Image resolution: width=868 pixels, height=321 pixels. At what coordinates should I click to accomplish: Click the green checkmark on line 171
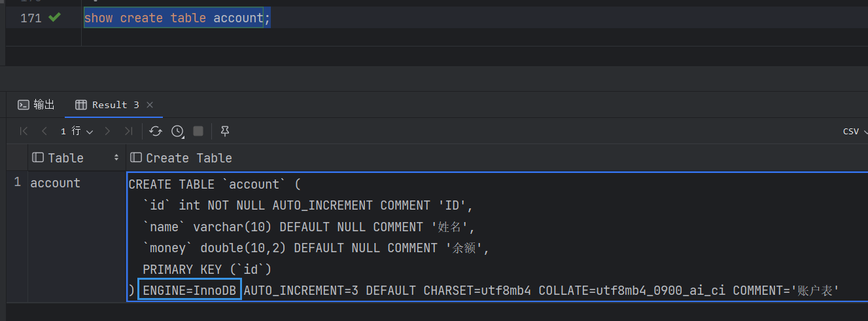[x=54, y=18]
